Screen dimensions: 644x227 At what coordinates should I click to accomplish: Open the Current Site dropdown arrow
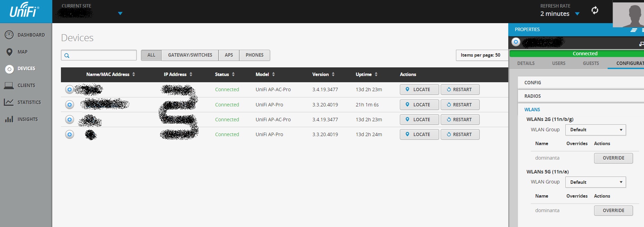click(x=120, y=13)
